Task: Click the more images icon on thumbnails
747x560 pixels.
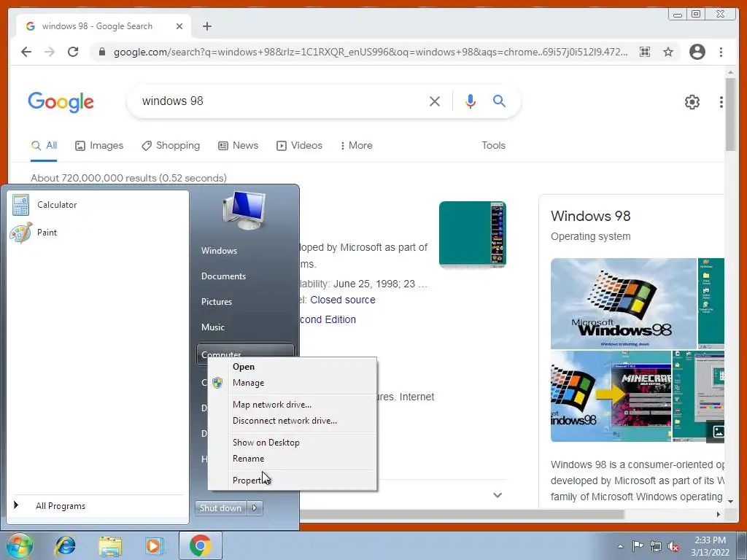Action: coord(718,432)
